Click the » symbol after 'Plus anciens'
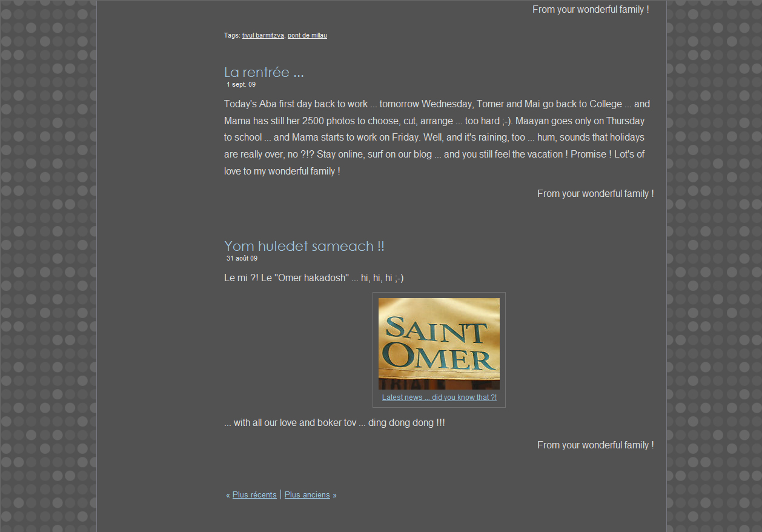 coord(334,496)
